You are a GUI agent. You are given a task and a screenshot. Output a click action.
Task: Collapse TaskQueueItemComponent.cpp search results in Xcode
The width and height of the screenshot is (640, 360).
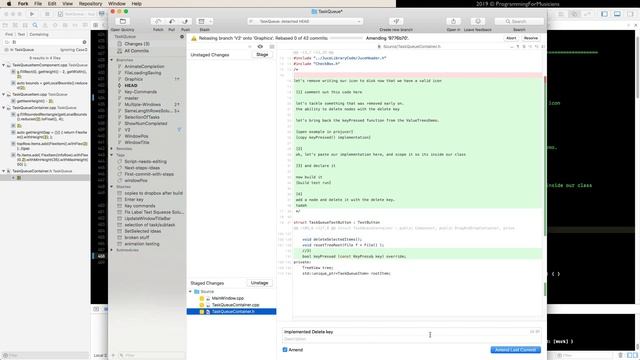click(x=4, y=65)
